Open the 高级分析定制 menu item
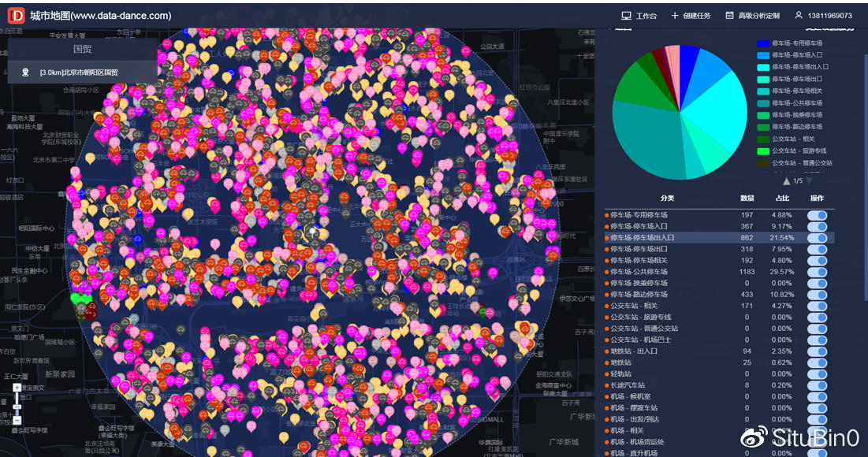The width and height of the screenshot is (868, 457). [x=752, y=16]
